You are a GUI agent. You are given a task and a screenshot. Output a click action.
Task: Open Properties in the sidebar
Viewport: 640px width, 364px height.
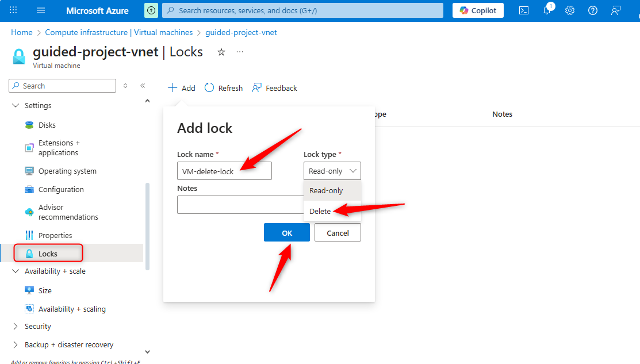pyautogui.click(x=55, y=235)
